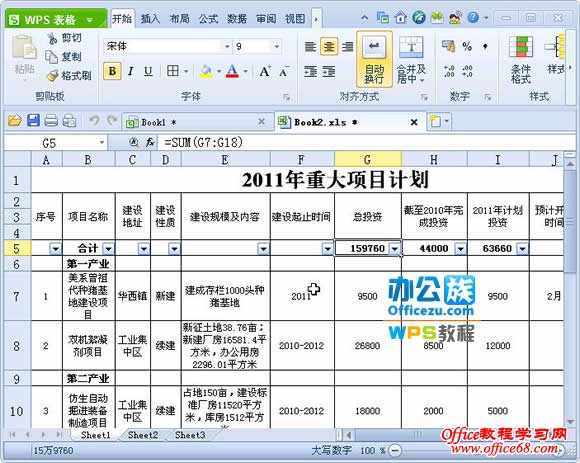580x463 pixels.
Task: Apply the red font color
Action: pos(232,71)
